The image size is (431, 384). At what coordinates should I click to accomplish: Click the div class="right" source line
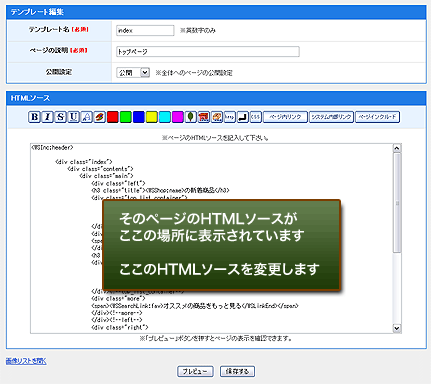coord(120,328)
